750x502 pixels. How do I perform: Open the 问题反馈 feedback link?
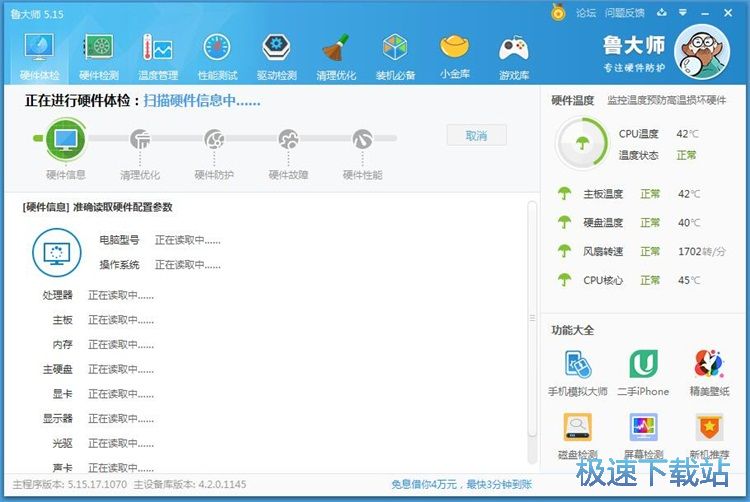(x=624, y=13)
